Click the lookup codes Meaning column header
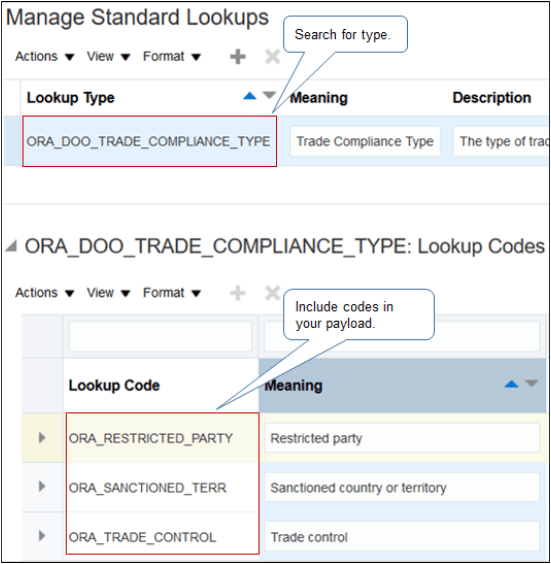This screenshot has height=564, width=551. point(293,386)
